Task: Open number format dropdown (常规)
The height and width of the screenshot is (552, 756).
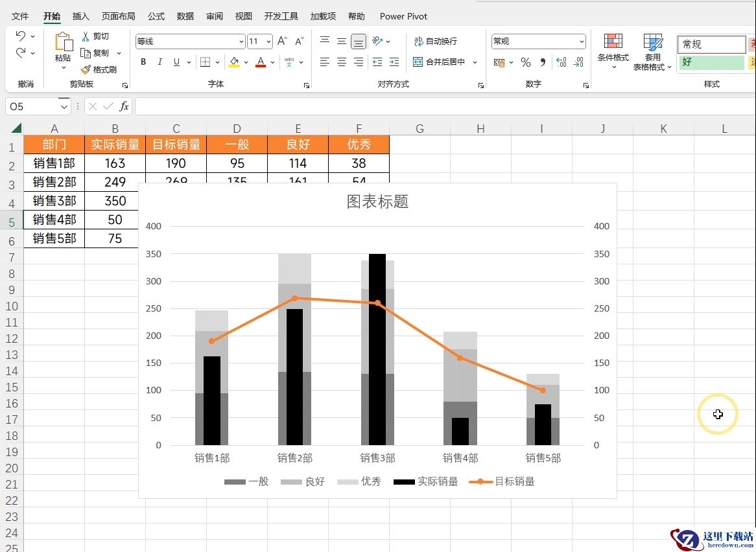Action: [582, 41]
